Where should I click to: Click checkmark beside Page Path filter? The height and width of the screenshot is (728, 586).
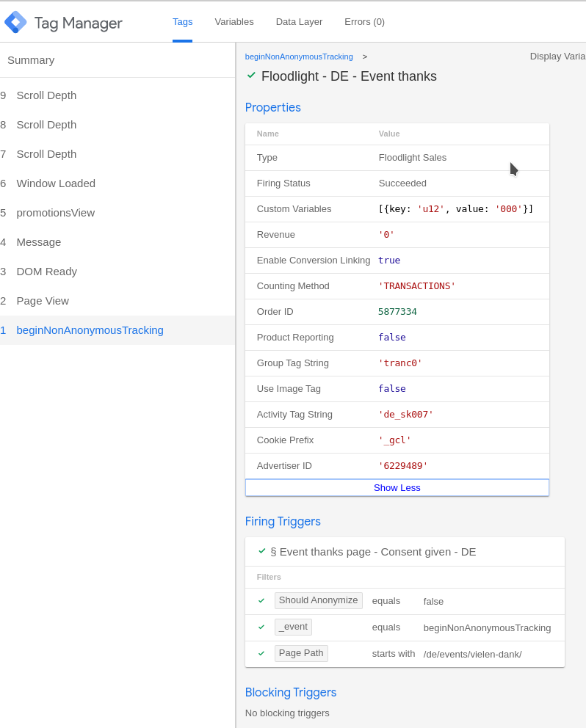(x=261, y=653)
